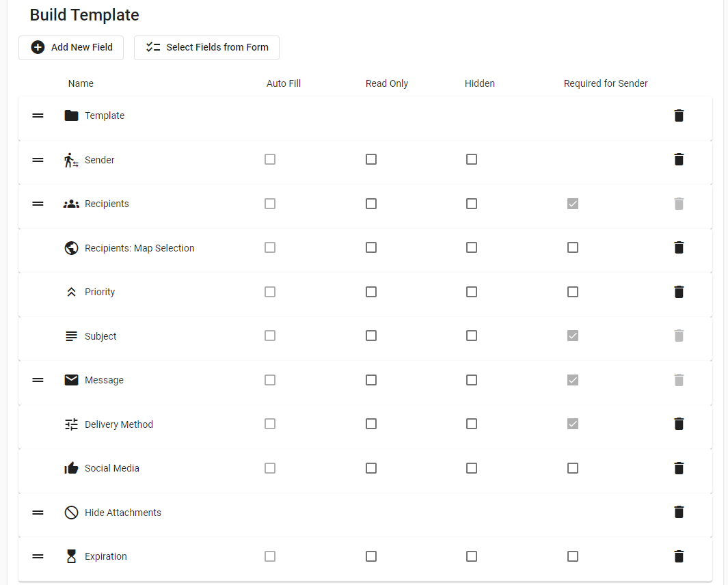Grab the drag handle for Template
The image size is (728, 585).
[38, 115]
